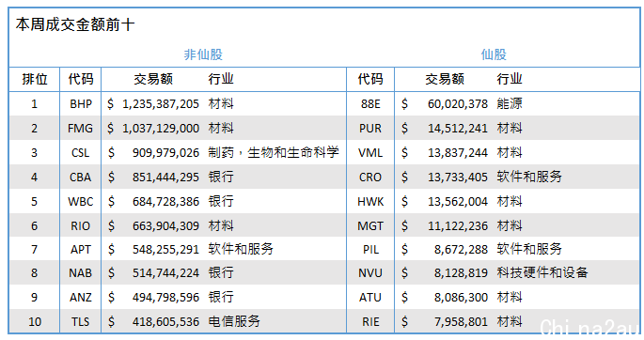Click the rank 10 cell
Screen dimensions: 644x340
[x=35, y=322]
